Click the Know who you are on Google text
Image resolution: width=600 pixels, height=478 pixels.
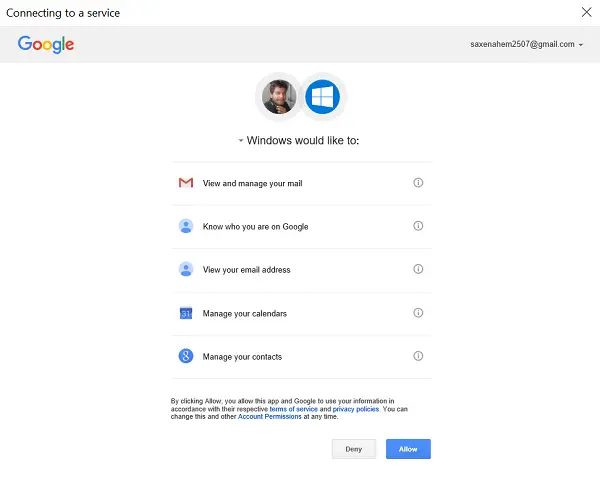point(255,227)
